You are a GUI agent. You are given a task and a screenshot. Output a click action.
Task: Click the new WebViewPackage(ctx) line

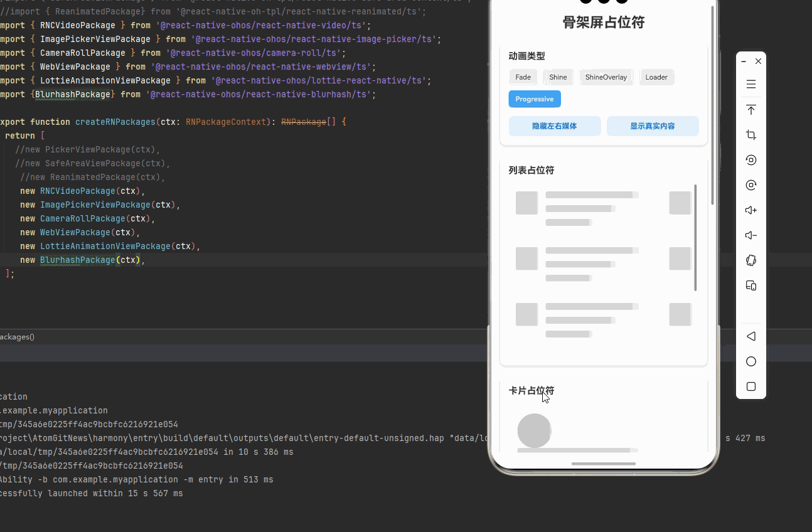pyautogui.click(x=80, y=232)
